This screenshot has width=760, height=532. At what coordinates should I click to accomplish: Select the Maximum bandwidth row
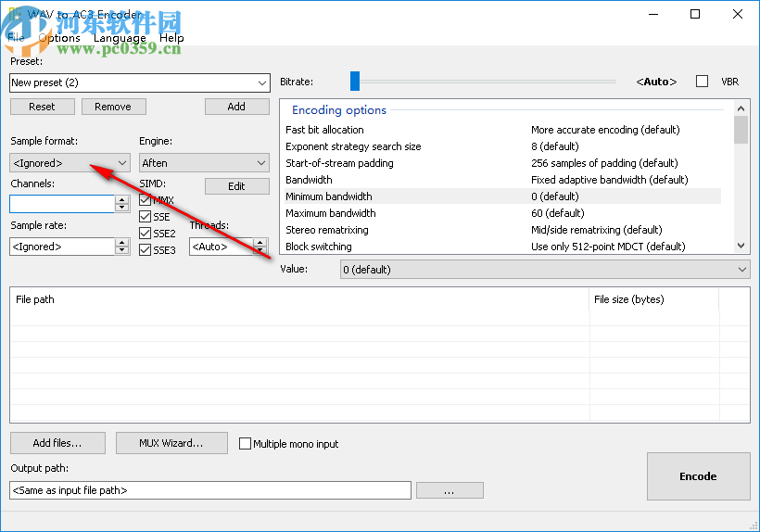click(503, 213)
